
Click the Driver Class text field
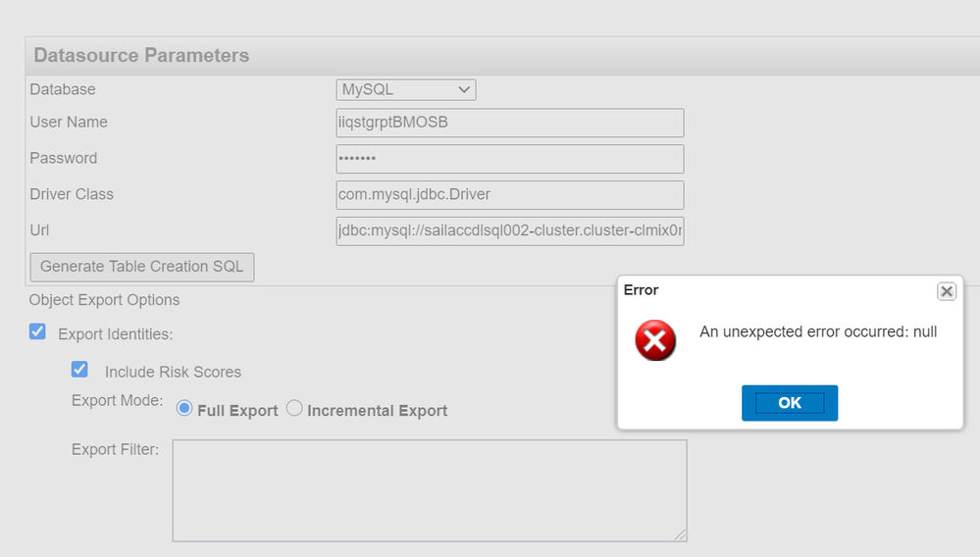tap(509, 194)
